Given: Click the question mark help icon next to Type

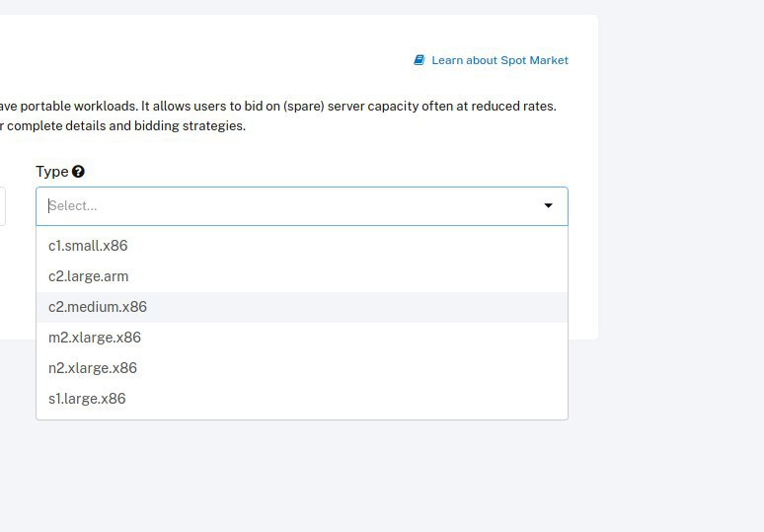Looking at the screenshot, I should [x=78, y=172].
